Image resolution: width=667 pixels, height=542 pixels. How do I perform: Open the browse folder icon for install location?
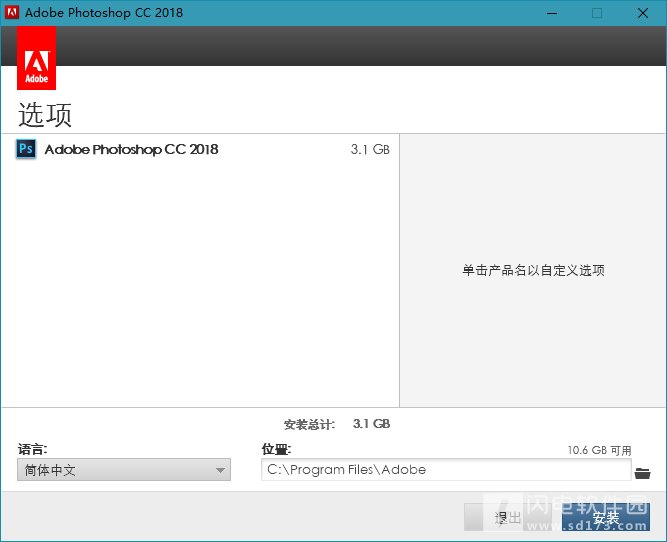point(642,473)
